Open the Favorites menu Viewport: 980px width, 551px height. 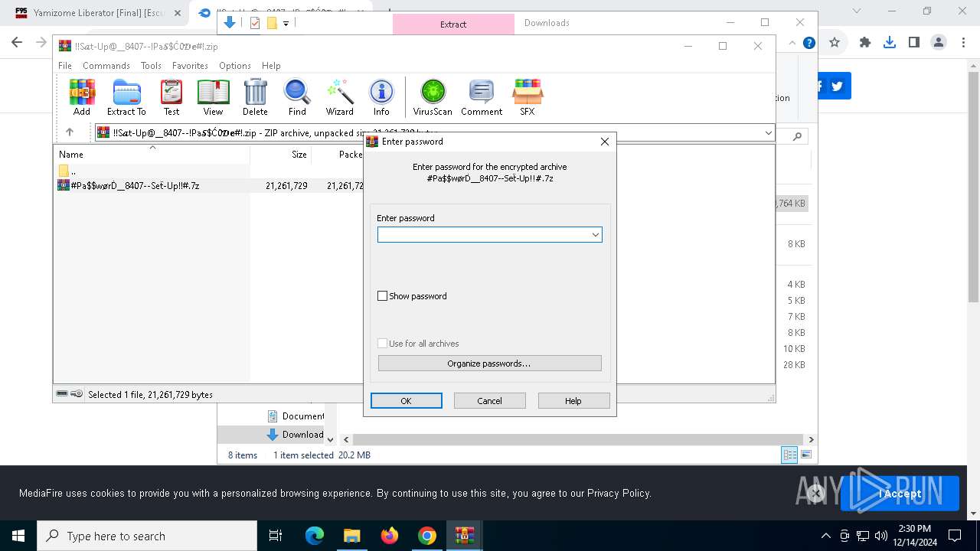pos(190,66)
